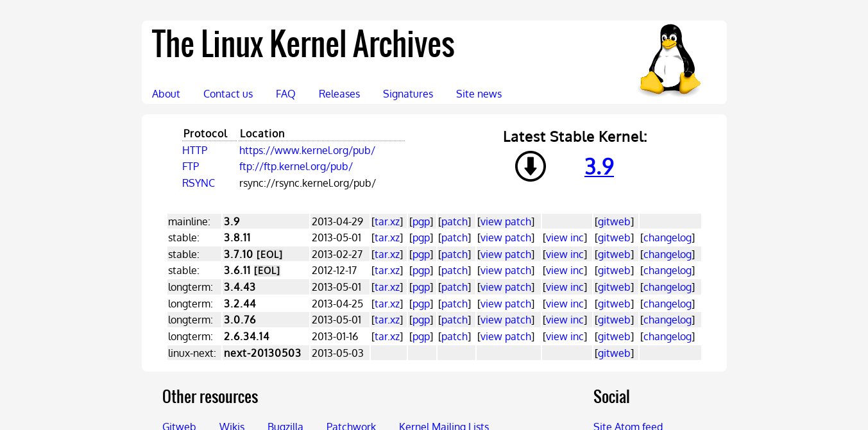This screenshot has width=868, height=430.
Task: Click the Latest Stable Kernel heading
Action: click(x=575, y=137)
